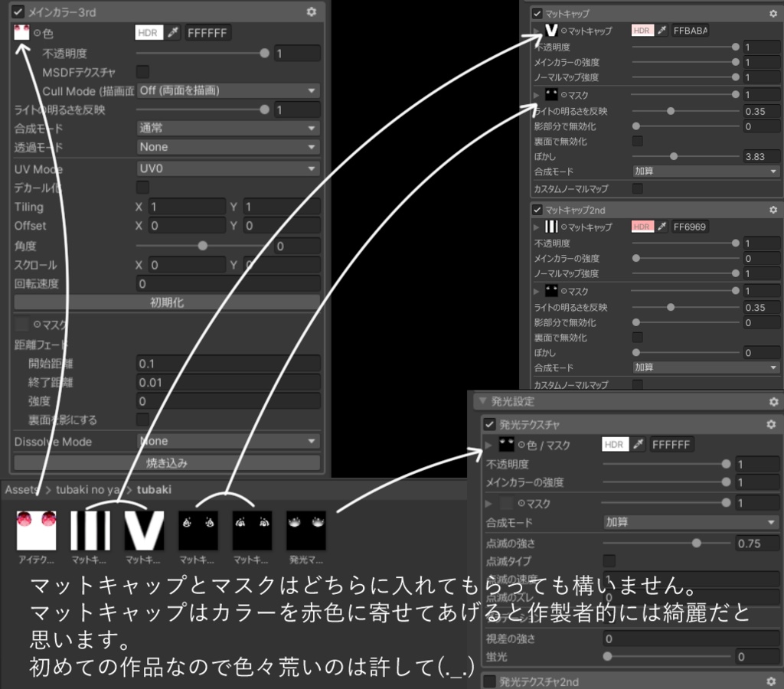
Task: Select the 発光マ... asset thumbnail
Action: [306, 530]
